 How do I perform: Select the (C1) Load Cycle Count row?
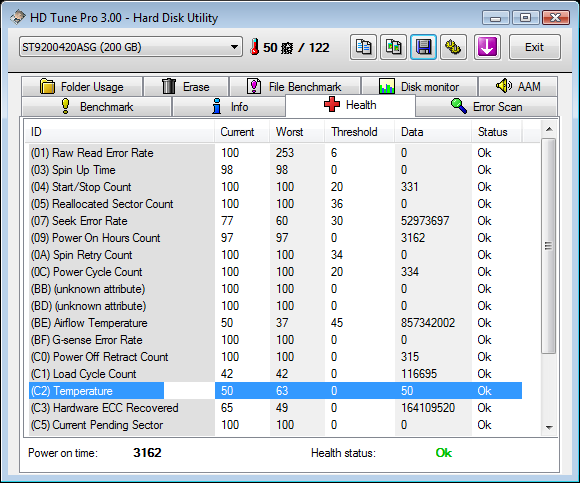[x=276, y=374]
